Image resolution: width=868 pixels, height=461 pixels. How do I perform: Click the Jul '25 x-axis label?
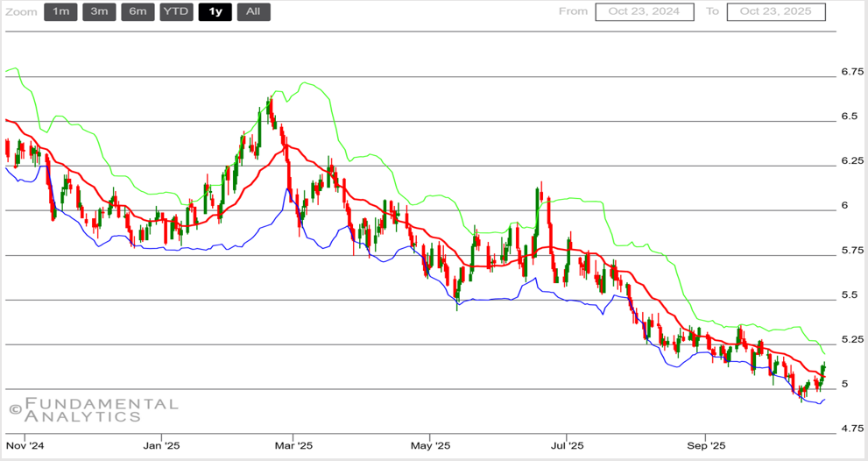pos(567,445)
